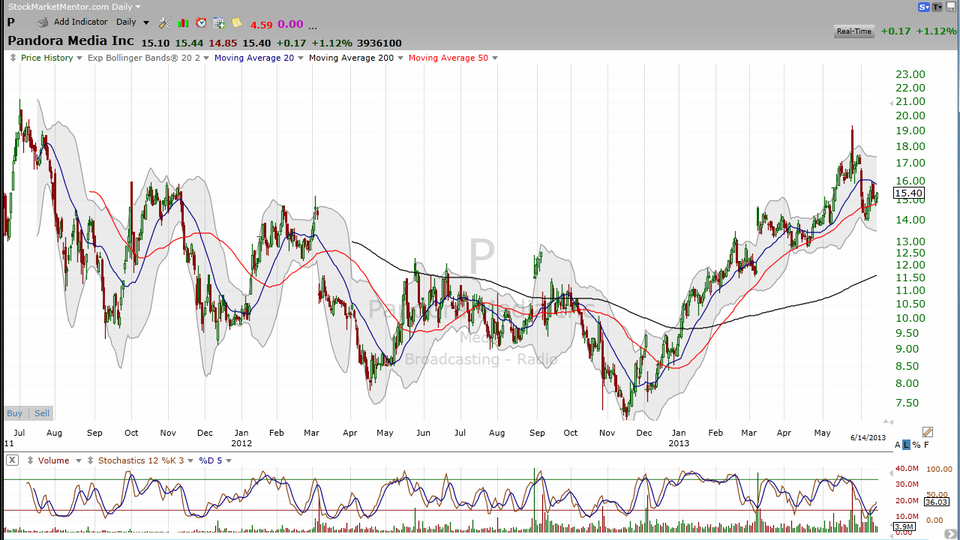Open the StockMarketMentor.com Daily title dropdown
The image size is (960, 540).
138,7
